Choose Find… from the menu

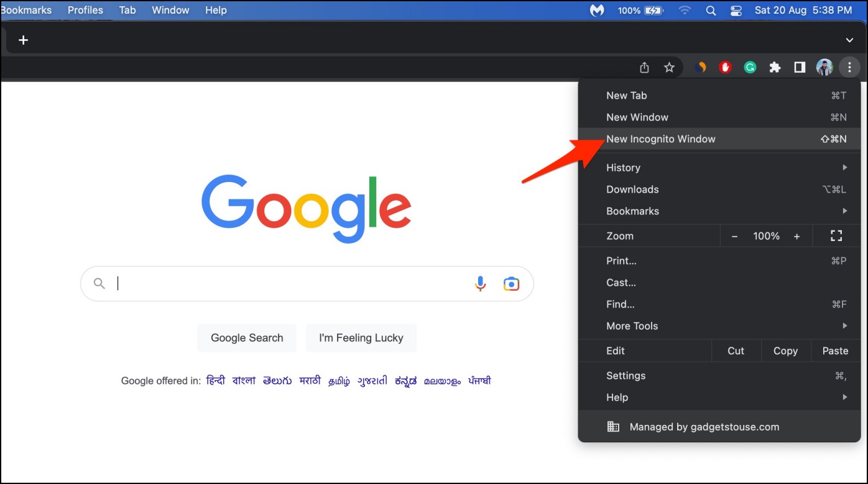[719, 304]
